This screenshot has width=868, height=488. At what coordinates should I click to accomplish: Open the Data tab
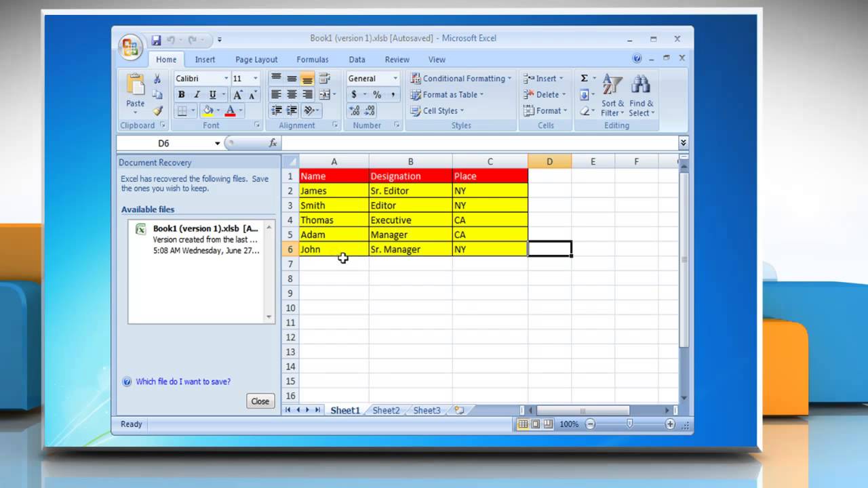click(357, 60)
